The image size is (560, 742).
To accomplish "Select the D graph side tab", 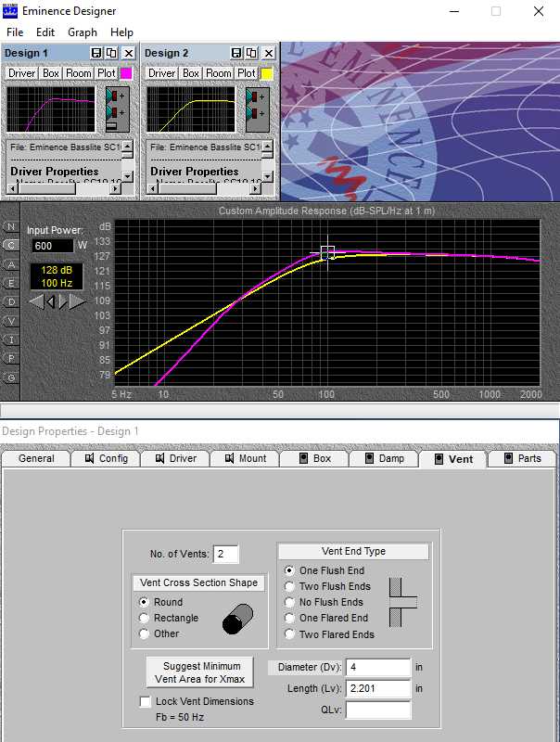I will [x=11, y=302].
